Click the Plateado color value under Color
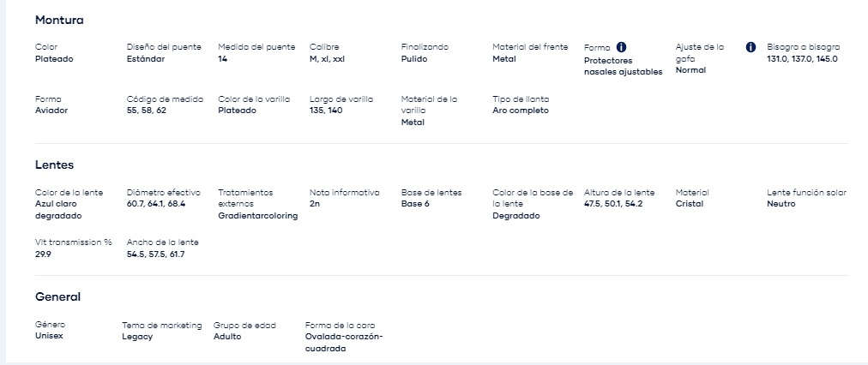Viewport: 868px width, 365px height. click(54, 59)
